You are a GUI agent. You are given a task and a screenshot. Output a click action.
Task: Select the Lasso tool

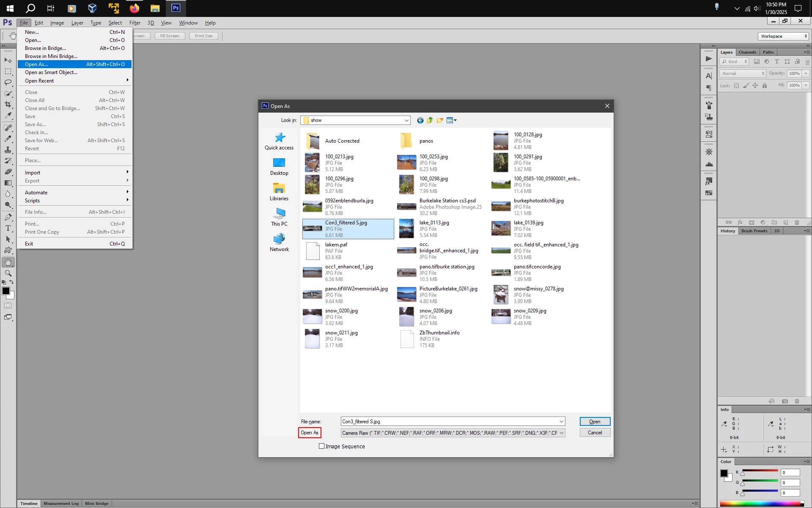point(8,83)
